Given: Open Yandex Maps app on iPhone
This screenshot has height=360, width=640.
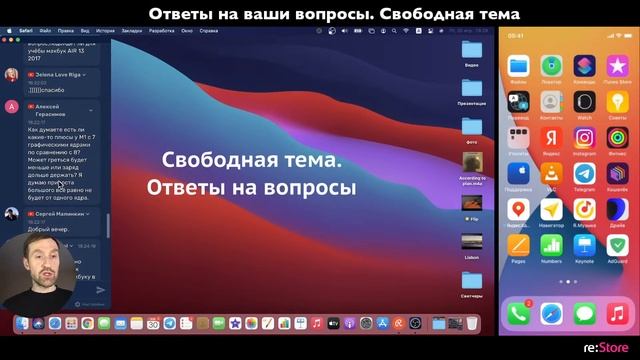Looking at the screenshot, I should pyautogui.click(x=518, y=209).
